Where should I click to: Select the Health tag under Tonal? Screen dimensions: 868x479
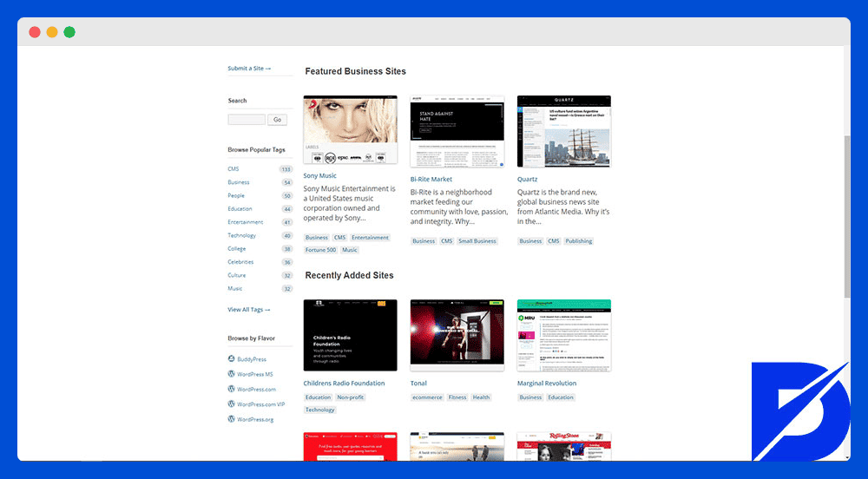tap(481, 397)
